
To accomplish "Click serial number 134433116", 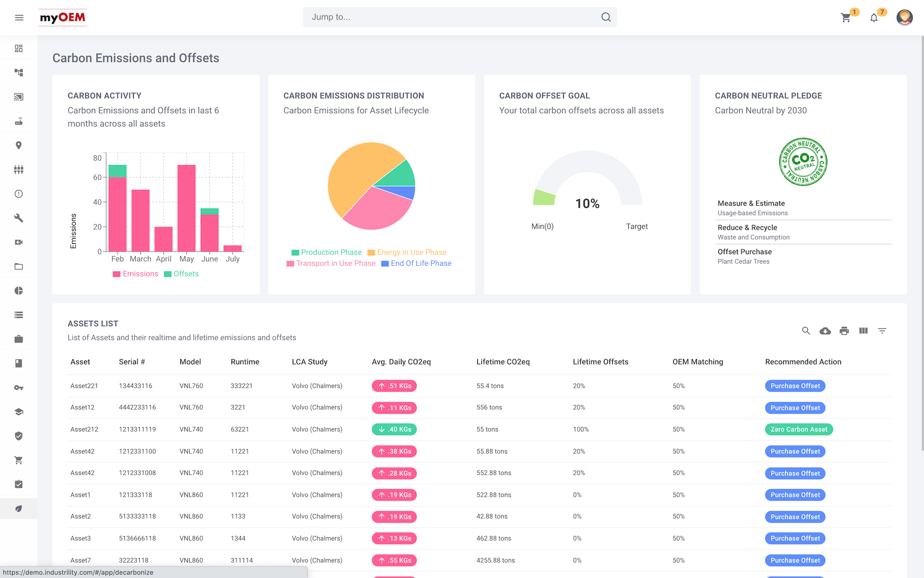I will click(x=135, y=386).
